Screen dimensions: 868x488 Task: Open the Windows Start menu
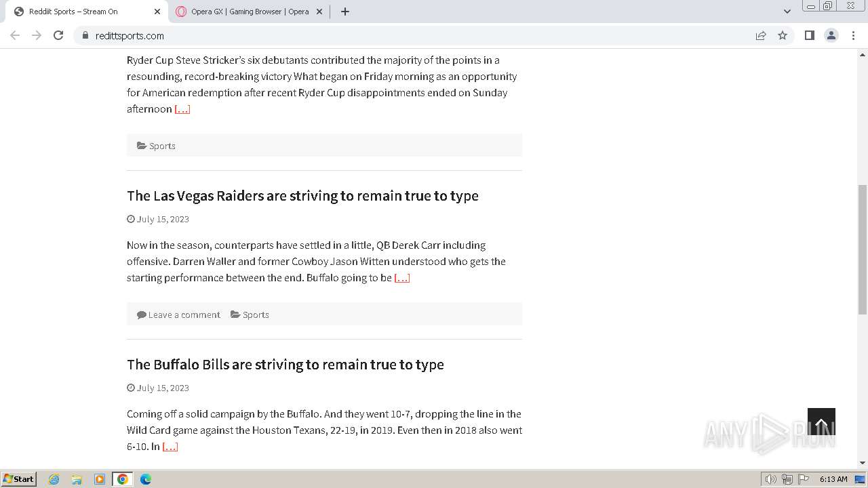(x=19, y=479)
